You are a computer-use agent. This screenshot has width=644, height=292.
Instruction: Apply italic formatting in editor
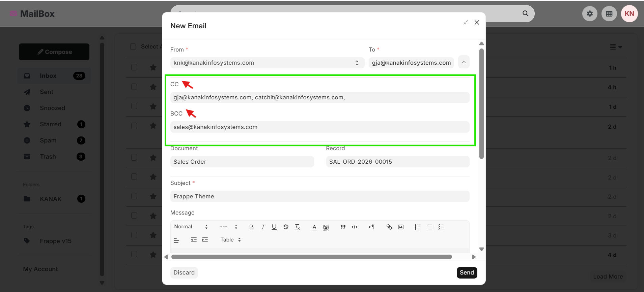tap(263, 227)
